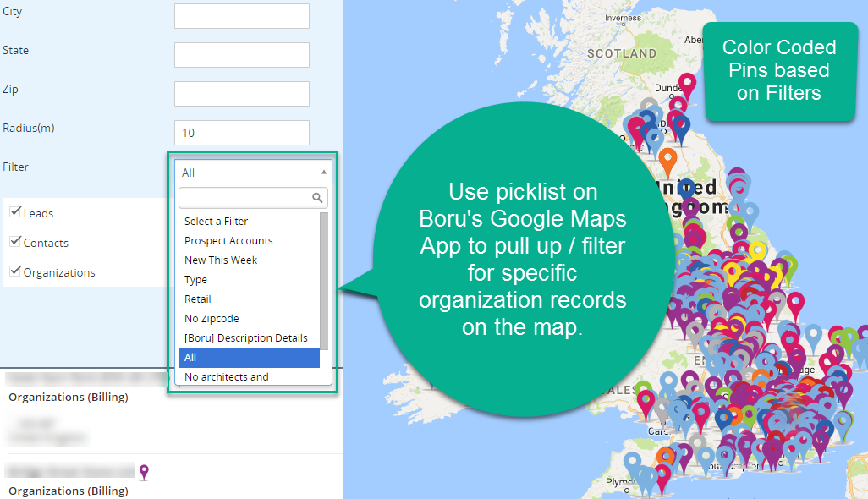The height and width of the screenshot is (499, 868).
Task: Select "[Boru] Description Details" filter
Action: coord(246,338)
